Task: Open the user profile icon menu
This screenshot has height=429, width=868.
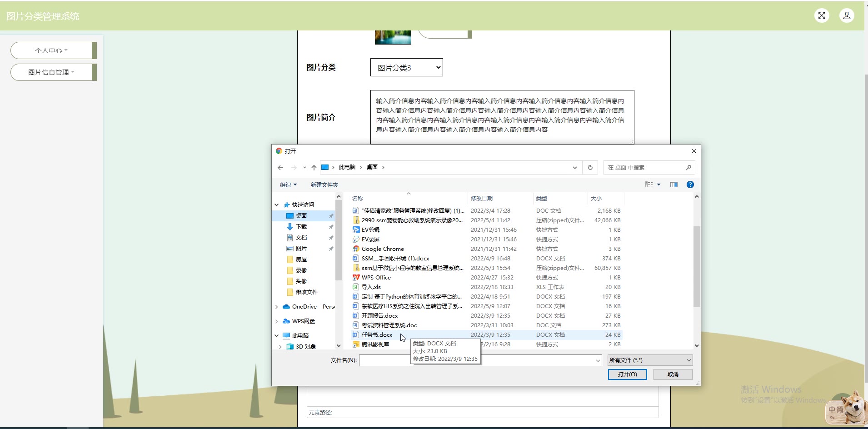Action: click(x=847, y=15)
